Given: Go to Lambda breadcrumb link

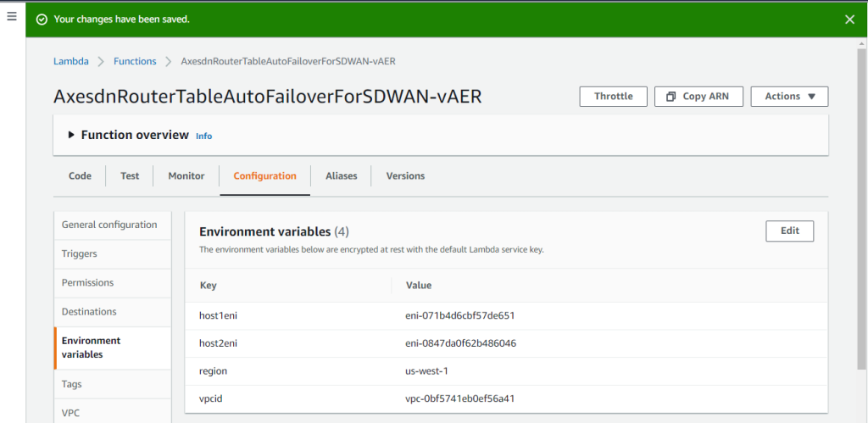Looking at the screenshot, I should [70, 61].
